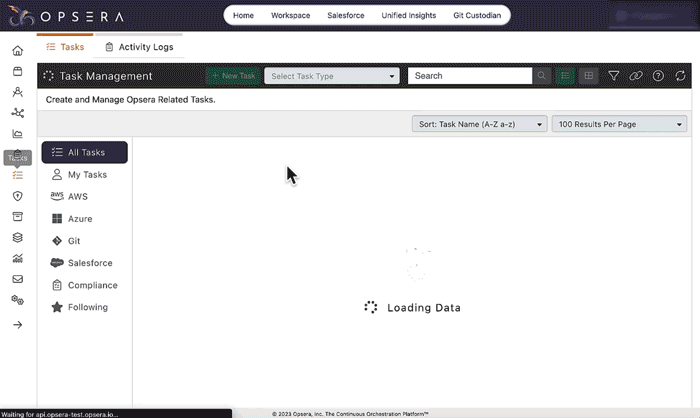Open help question mark icon
This screenshot has width=700, height=418.
(x=658, y=76)
